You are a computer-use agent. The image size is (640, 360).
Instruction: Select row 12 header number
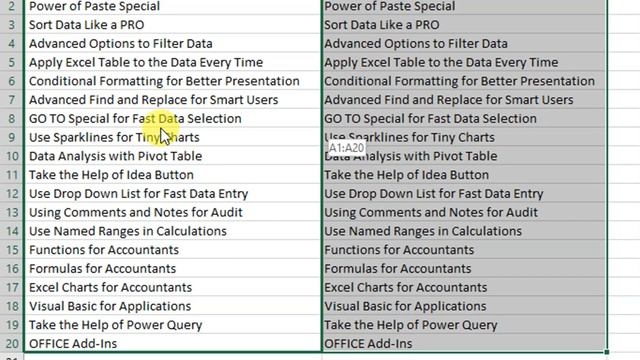pyautogui.click(x=11, y=194)
